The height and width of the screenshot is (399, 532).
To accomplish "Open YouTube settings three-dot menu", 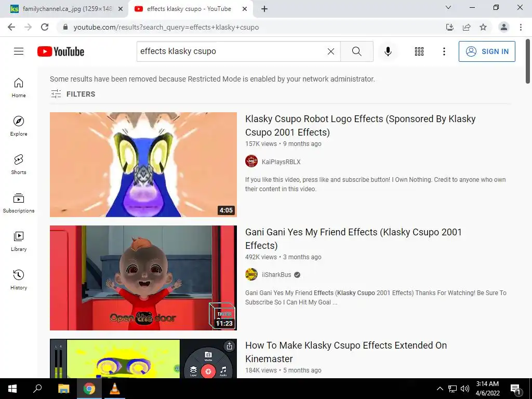I will [x=444, y=51].
